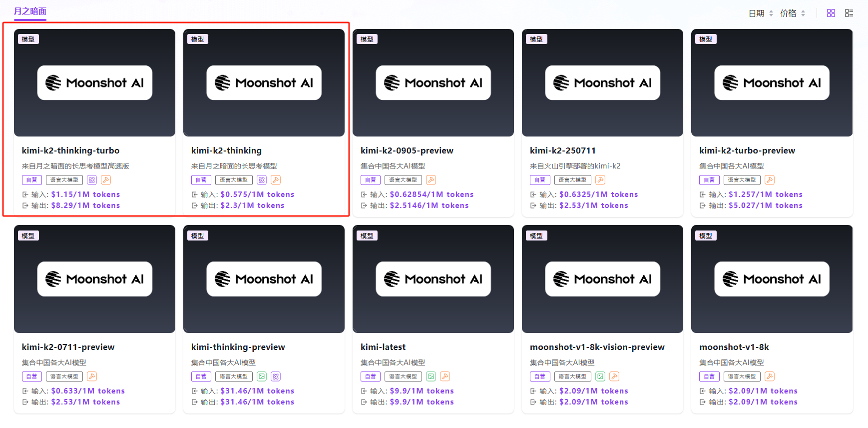This screenshot has height=428, width=868.
Task: Click 自营 tag on kimi-k2-250711 card
Action: 540,180
